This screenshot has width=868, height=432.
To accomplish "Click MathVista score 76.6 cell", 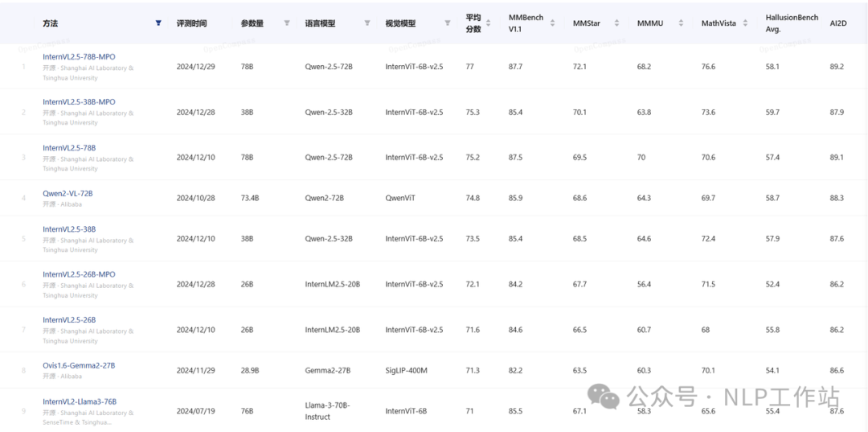I will (708, 67).
